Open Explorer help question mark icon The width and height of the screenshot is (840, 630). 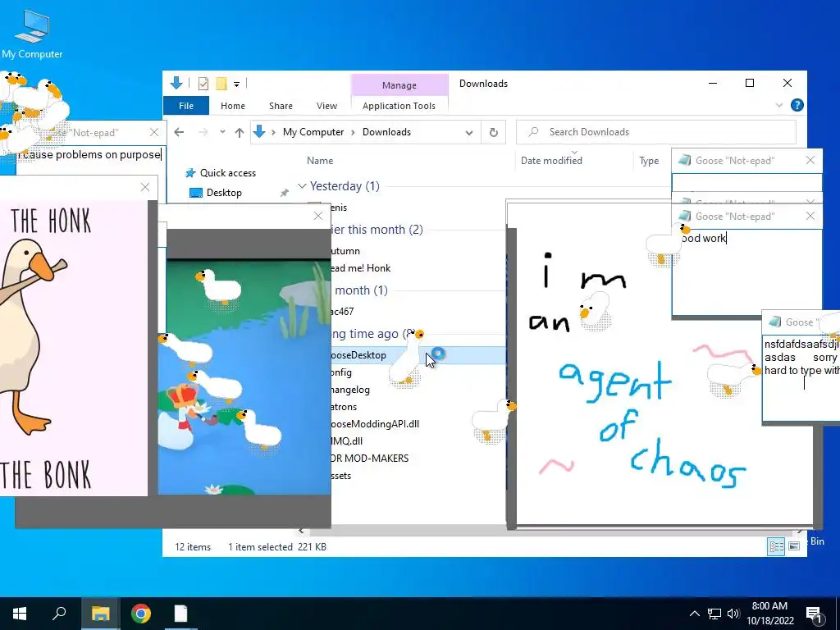[797, 105]
